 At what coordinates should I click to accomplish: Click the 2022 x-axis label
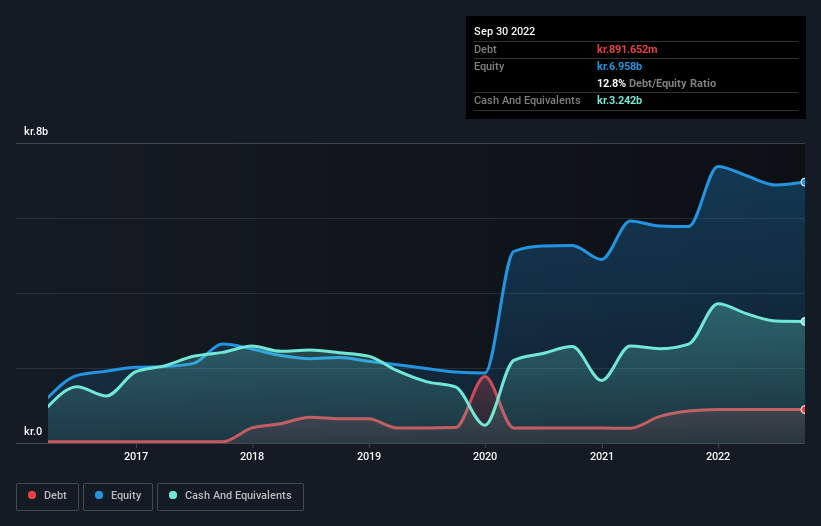(718, 456)
